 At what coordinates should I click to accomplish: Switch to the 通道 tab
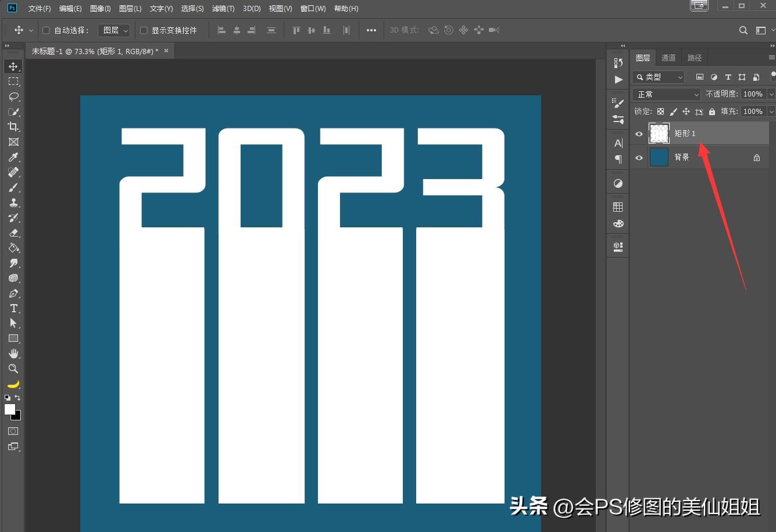[668, 58]
